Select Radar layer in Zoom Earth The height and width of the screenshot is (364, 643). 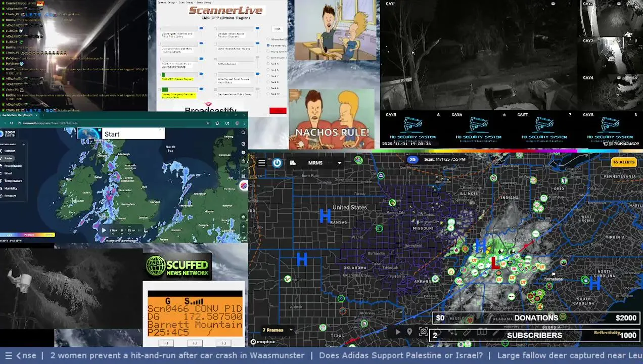click(x=7, y=158)
